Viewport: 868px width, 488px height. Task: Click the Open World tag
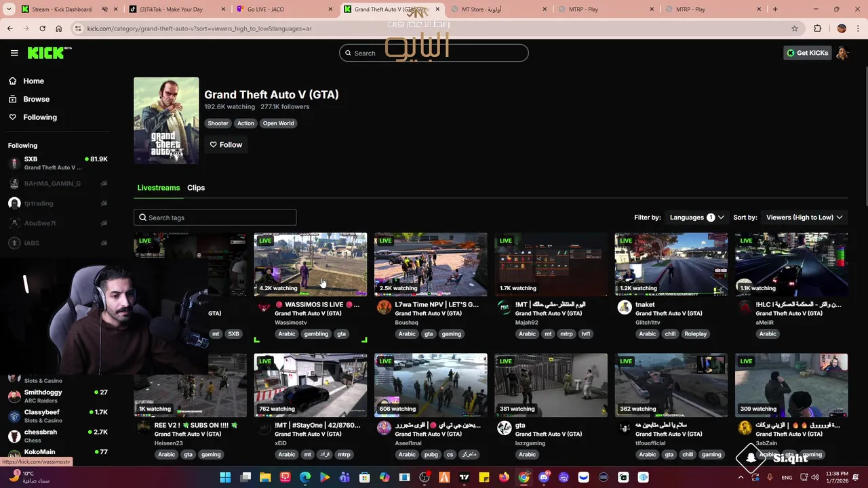[x=278, y=123]
